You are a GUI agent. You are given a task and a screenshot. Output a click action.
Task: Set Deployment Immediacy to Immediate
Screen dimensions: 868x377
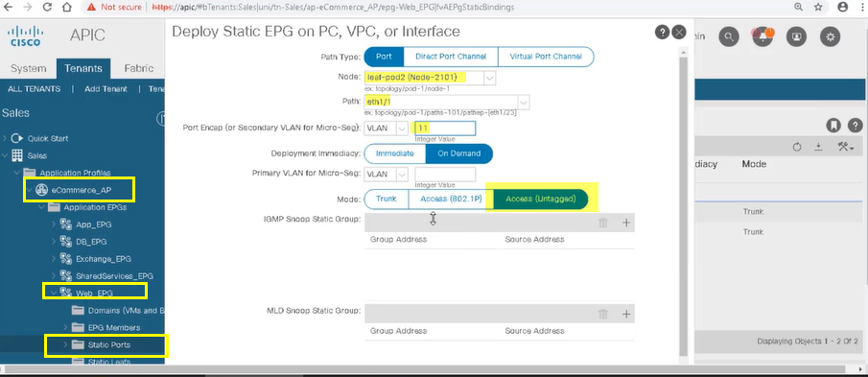(395, 153)
